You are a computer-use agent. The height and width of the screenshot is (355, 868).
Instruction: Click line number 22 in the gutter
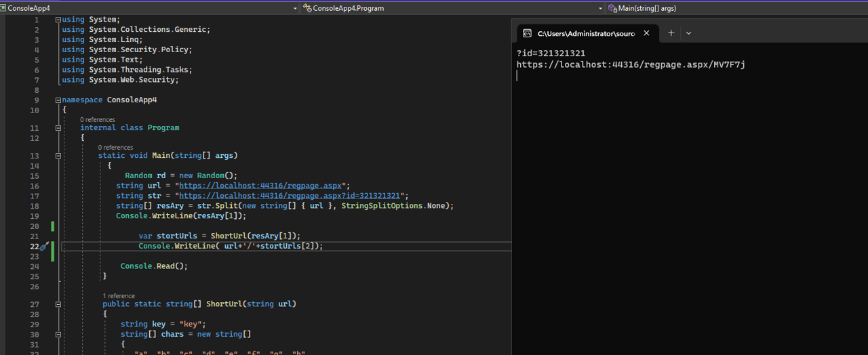34,247
